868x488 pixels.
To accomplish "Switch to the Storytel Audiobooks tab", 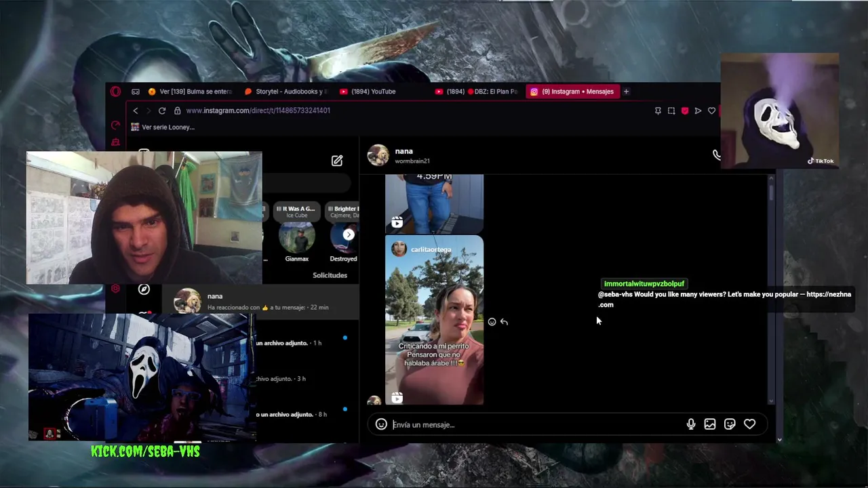I will [286, 91].
